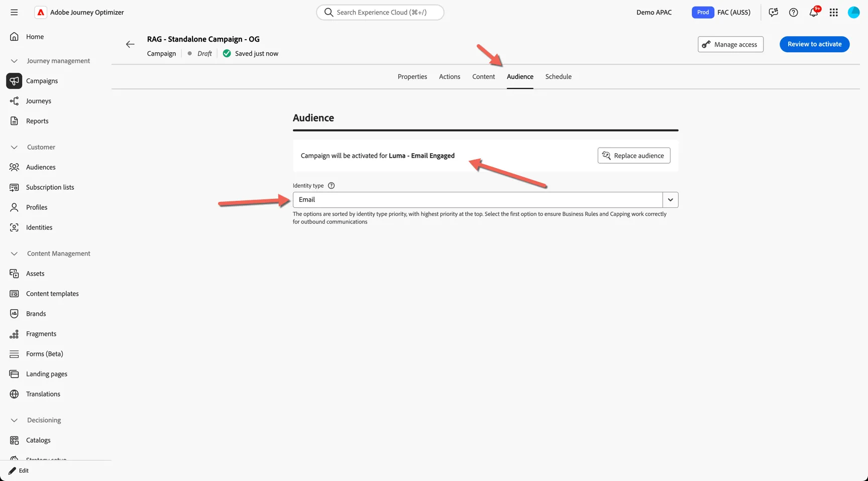
Task: Switch to the Actions tab
Action: click(450, 77)
